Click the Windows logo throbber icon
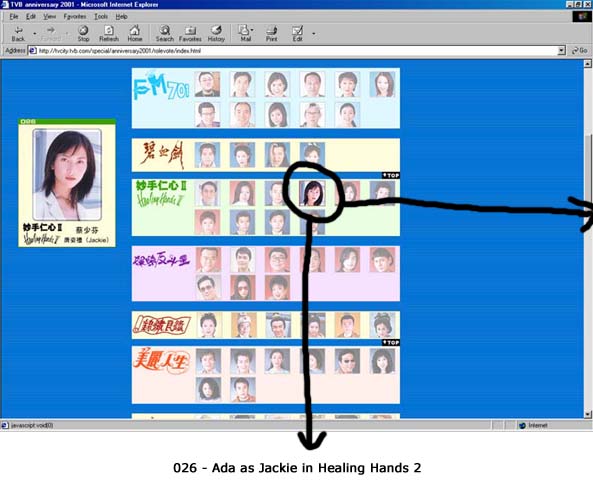Screen dimensions: 593x504 (x=582, y=16)
